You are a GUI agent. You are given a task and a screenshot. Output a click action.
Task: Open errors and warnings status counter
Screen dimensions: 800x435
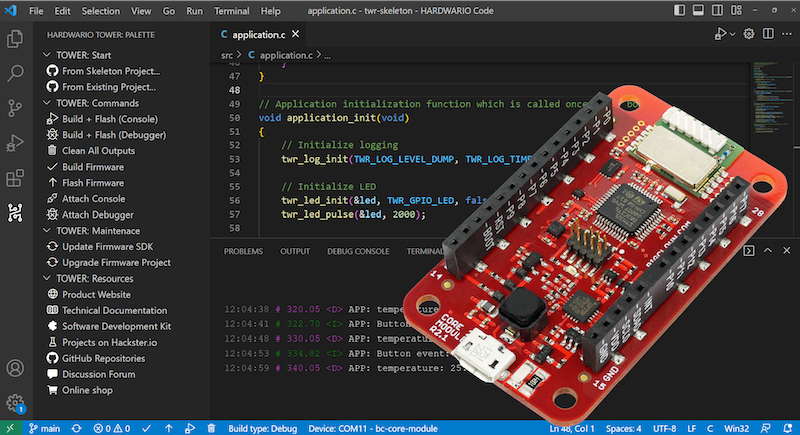tap(112, 428)
